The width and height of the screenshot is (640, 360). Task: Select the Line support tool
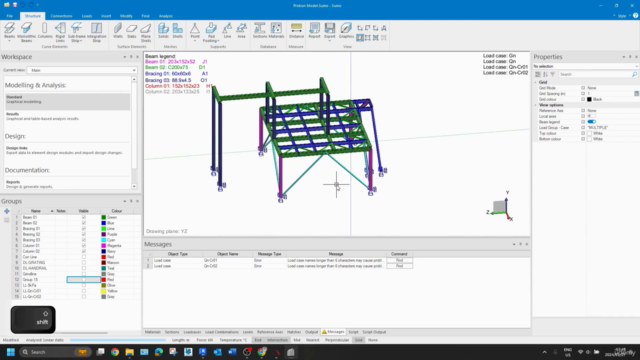pos(227,30)
